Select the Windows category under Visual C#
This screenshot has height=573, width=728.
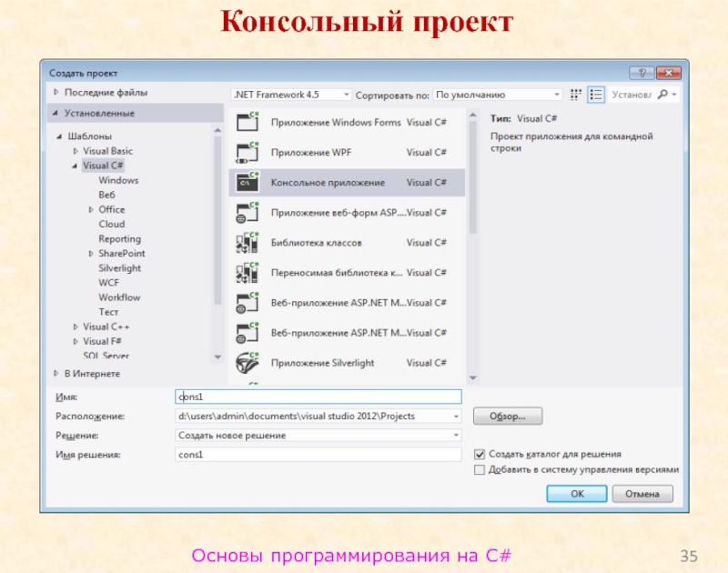118,180
